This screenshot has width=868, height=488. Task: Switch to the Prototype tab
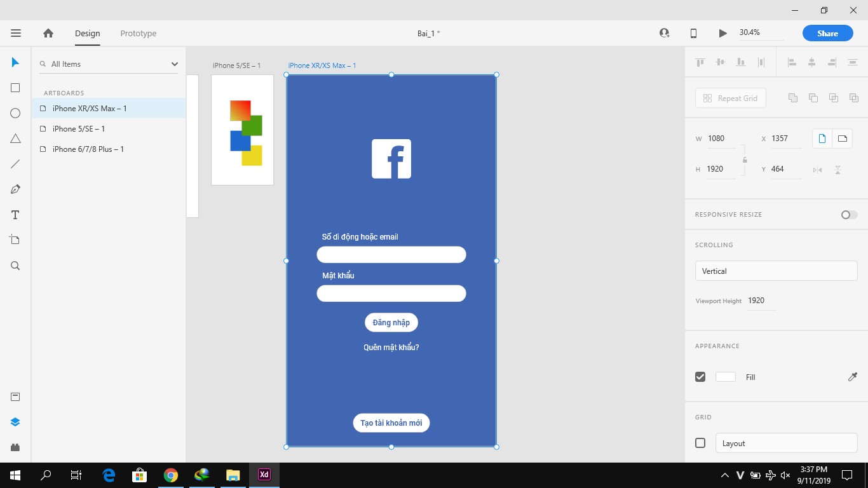pyautogui.click(x=139, y=33)
